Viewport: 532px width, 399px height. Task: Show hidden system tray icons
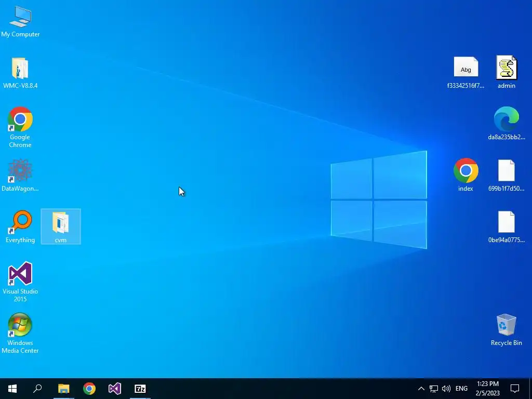[x=421, y=389]
